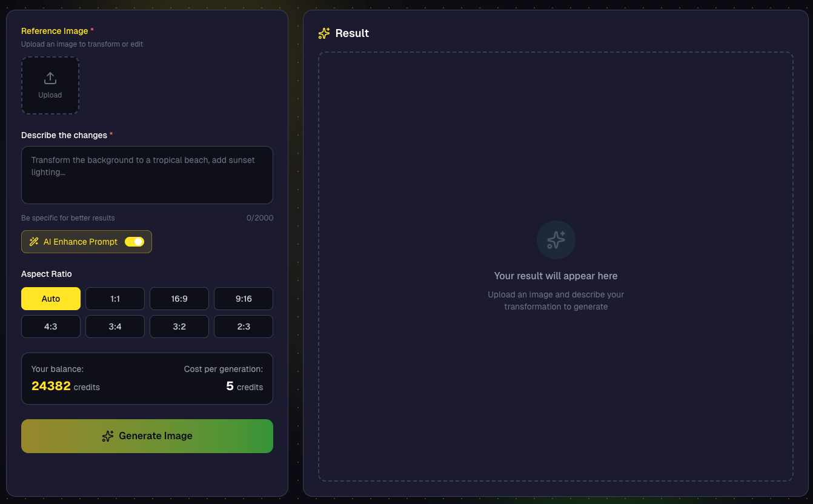Choose the 9:16 aspect ratio
This screenshot has width=813, height=504.
[243, 298]
